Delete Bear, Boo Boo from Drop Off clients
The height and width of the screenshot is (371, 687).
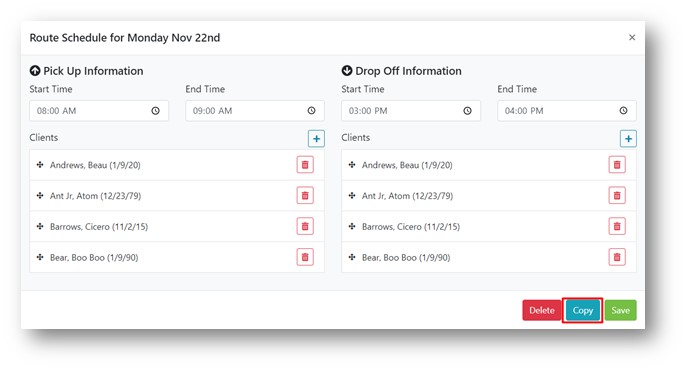[617, 257]
